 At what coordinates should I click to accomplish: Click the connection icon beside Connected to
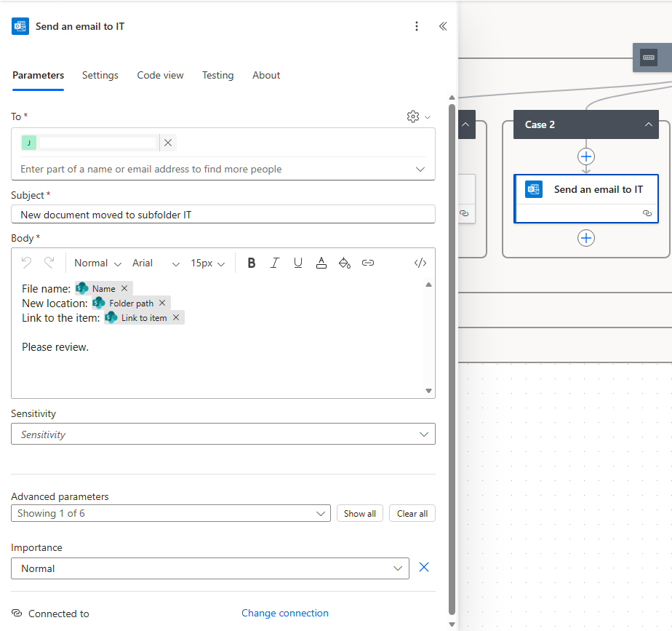click(x=17, y=613)
